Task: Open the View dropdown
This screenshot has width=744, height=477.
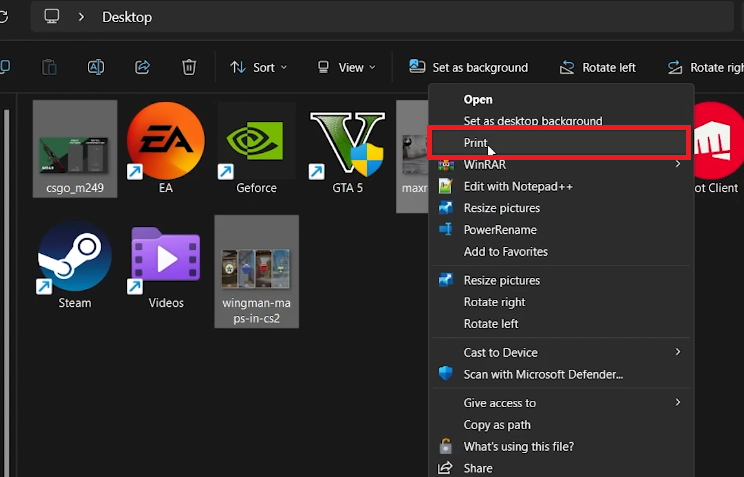Action: click(346, 67)
